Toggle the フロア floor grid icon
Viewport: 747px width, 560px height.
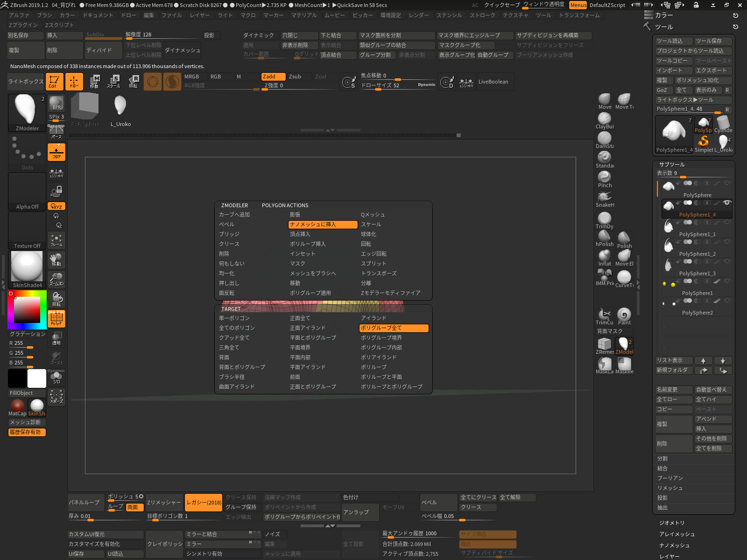[x=56, y=152]
